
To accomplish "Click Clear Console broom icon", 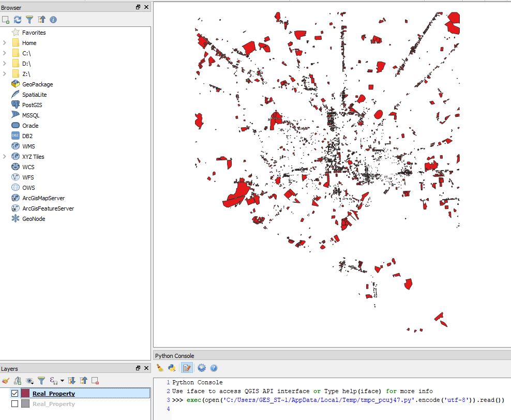I will tap(160, 368).
